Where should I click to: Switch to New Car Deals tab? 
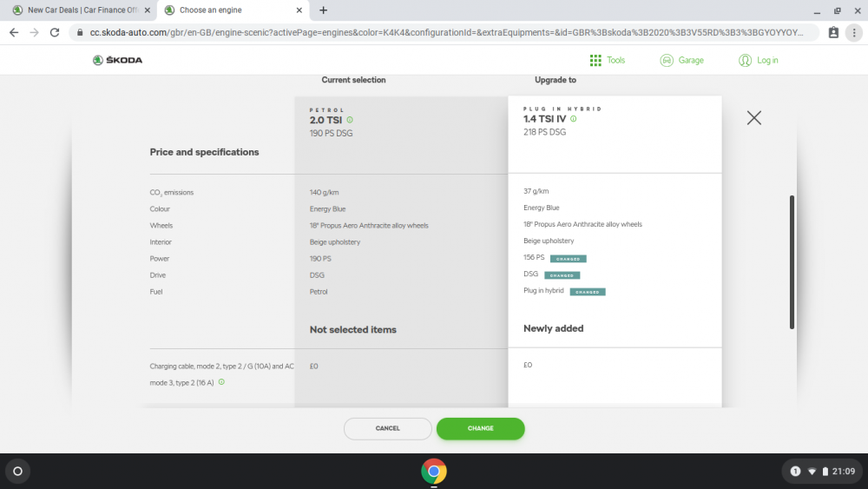point(80,10)
